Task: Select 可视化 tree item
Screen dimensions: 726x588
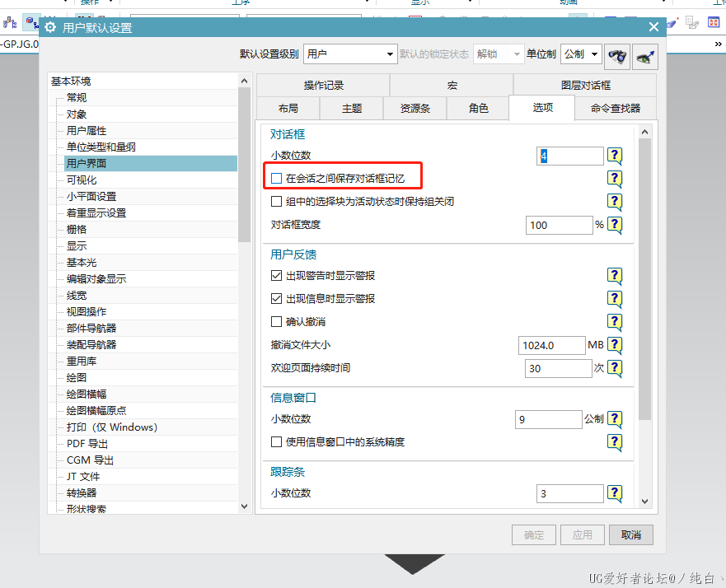Action: coord(82,180)
